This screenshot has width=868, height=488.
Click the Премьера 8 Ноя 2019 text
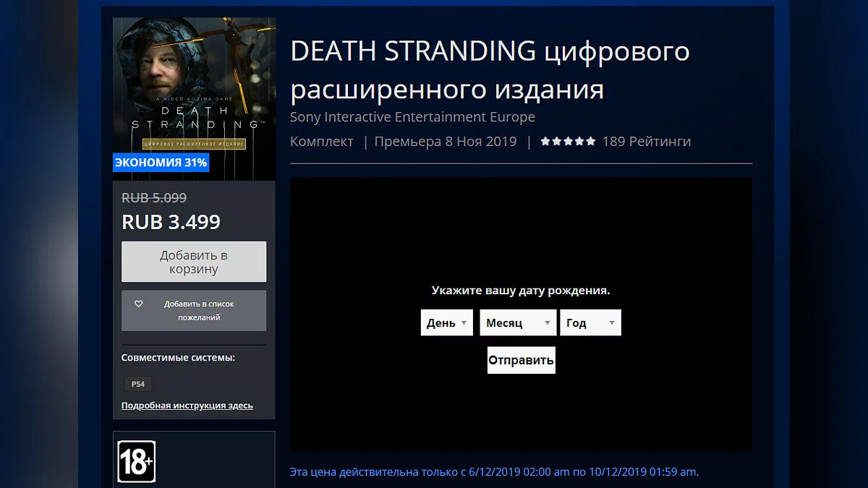coord(446,142)
